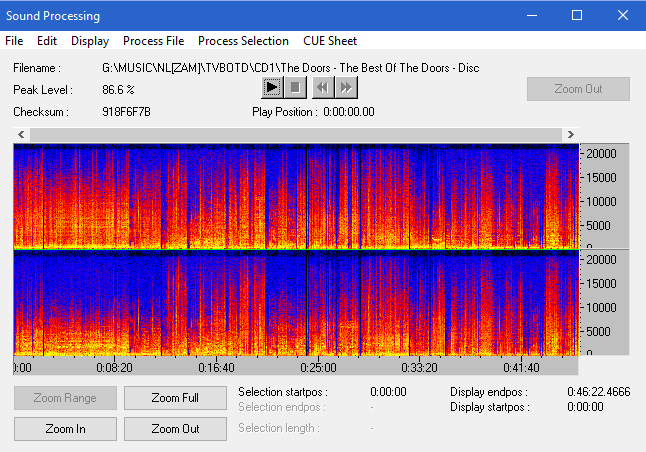Screen dimensions: 646x452
Task: Open the CUE Sheet menu
Action: click(330, 41)
